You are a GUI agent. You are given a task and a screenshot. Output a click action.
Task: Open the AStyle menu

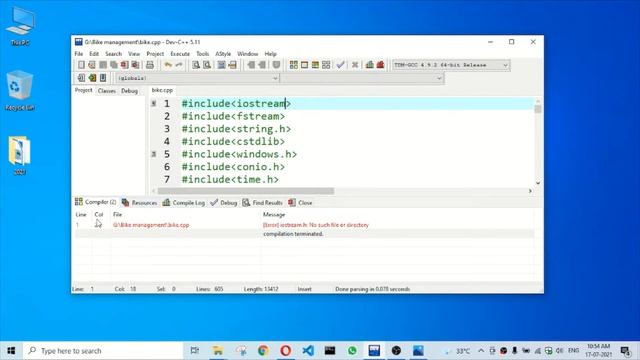click(223, 54)
